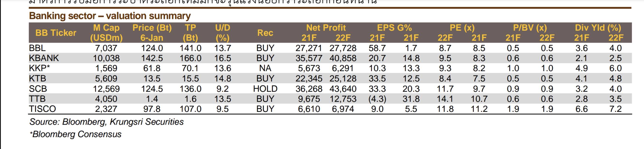Click the P/BV (x) column group header
This screenshot has height=149, width=644.
tap(530, 28)
